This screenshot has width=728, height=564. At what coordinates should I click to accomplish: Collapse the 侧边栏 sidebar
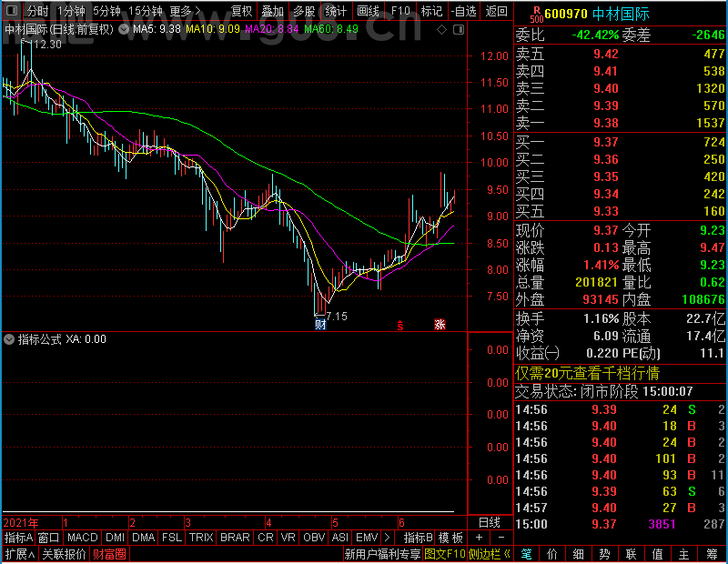[490, 554]
